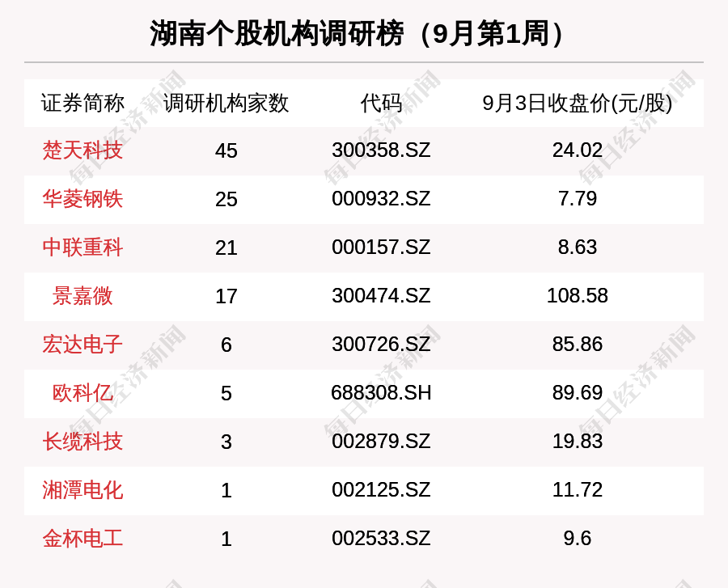This screenshot has height=588, width=728.
Task: Click the code 300358.SZ
Action: click(x=381, y=150)
